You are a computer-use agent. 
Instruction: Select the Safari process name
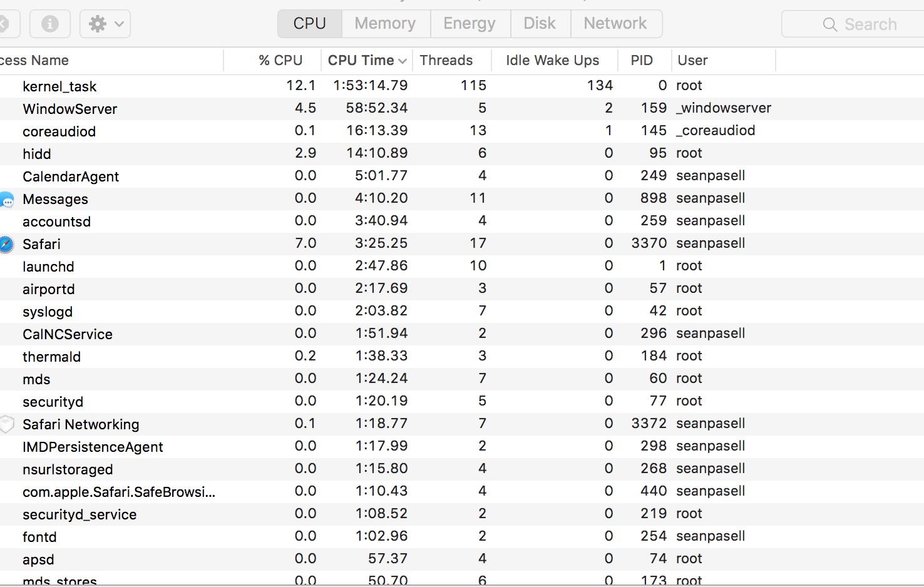[41, 244]
